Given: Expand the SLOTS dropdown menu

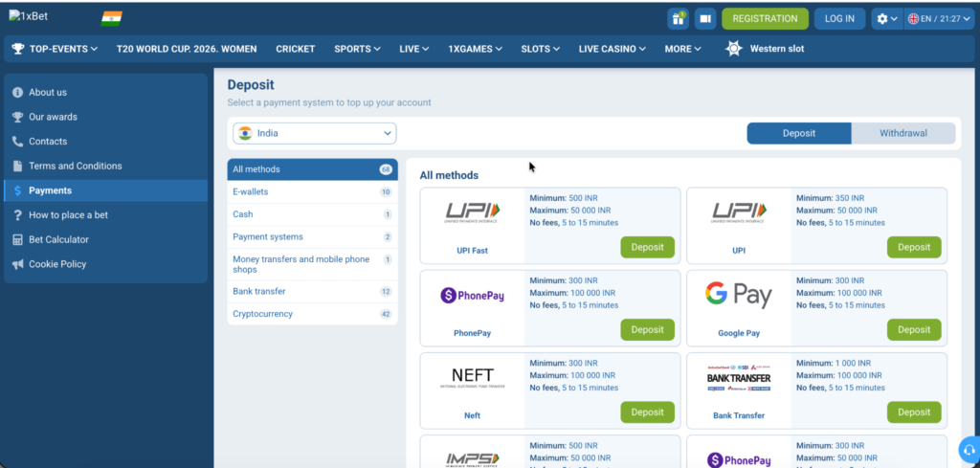Looking at the screenshot, I should pyautogui.click(x=541, y=49).
